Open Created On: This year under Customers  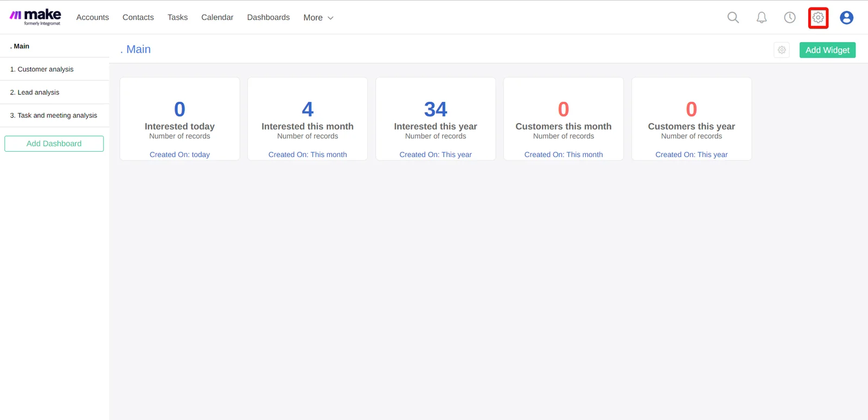(x=692, y=154)
